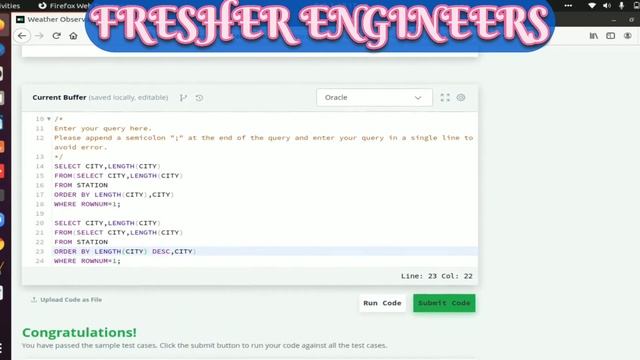Click the first WHERE ROWNUM=1 line 18
The image size is (640, 360).
pyautogui.click(x=87, y=204)
